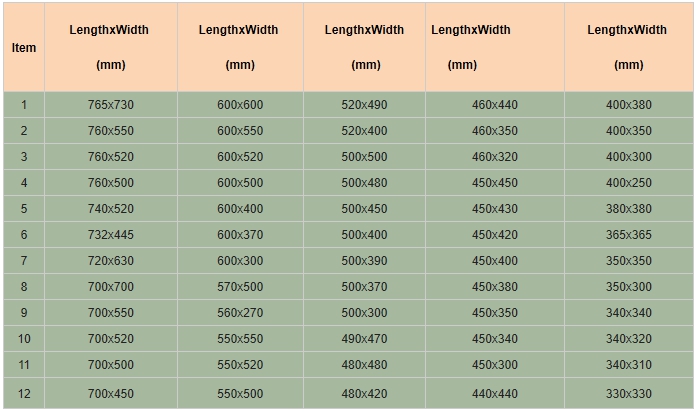
Task: Click the 732x445 dimension cell
Action: 111,234
